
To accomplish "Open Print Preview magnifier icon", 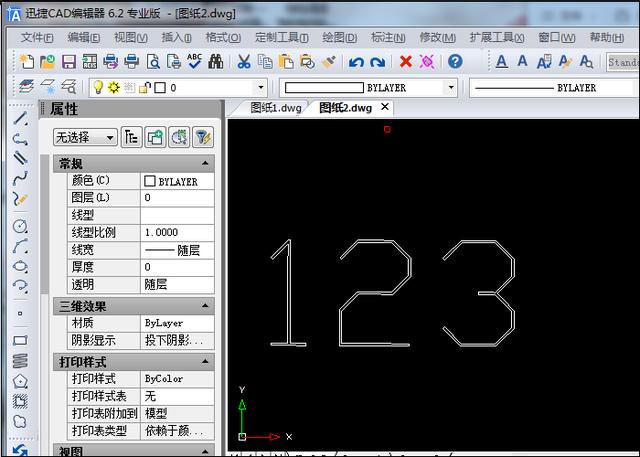I will pos(153,62).
